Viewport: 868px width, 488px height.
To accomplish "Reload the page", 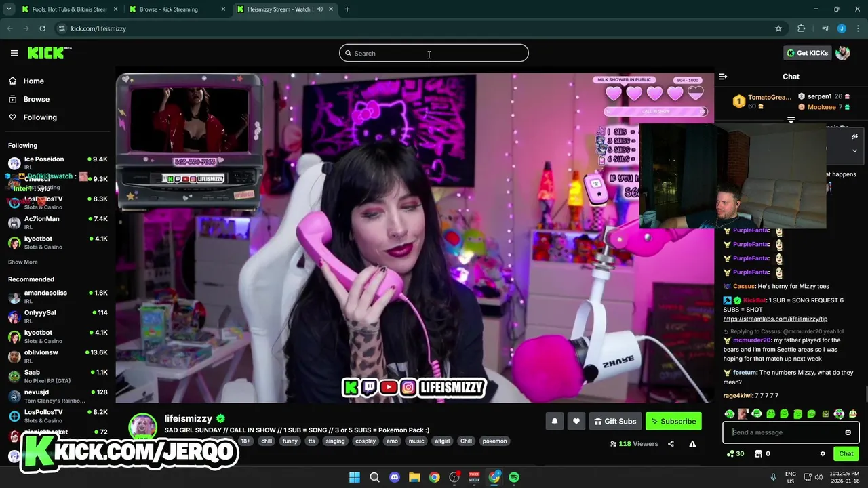I will click(x=42, y=28).
